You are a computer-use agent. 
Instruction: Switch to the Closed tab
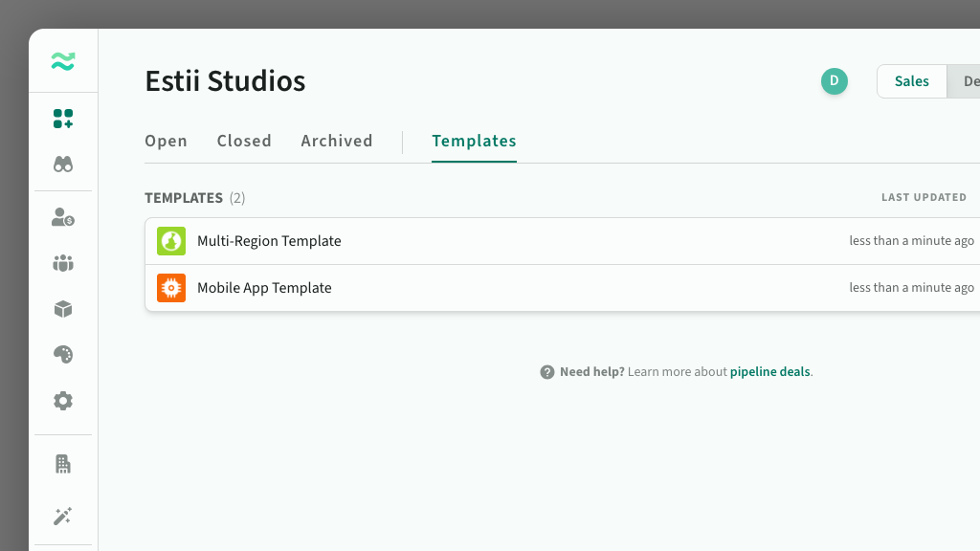tap(244, 141)
